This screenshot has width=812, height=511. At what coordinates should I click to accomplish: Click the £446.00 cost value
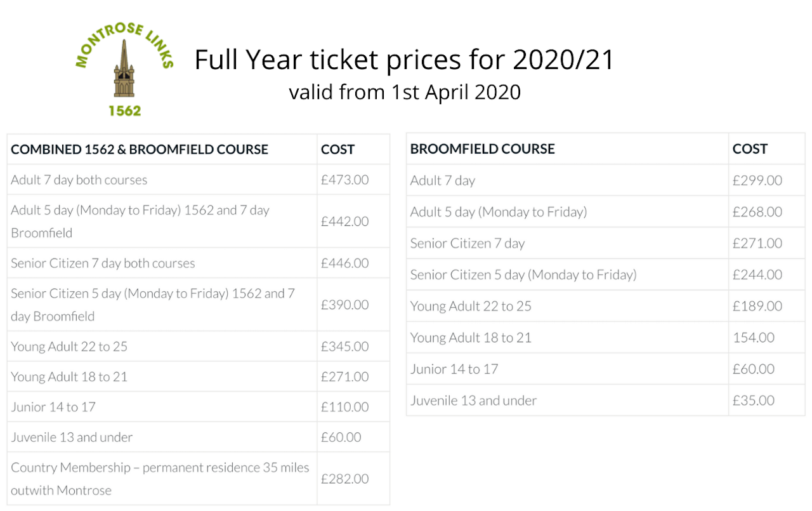(x=344, y=263)
